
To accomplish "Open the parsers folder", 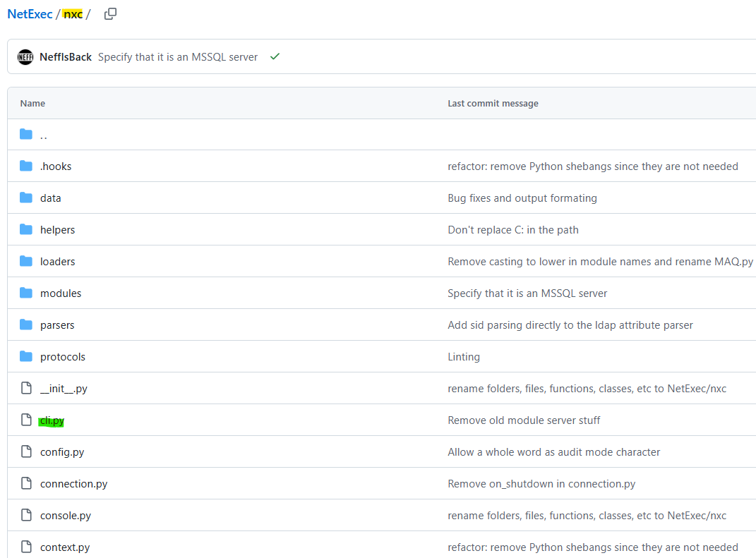I will [x=56, y=325].
